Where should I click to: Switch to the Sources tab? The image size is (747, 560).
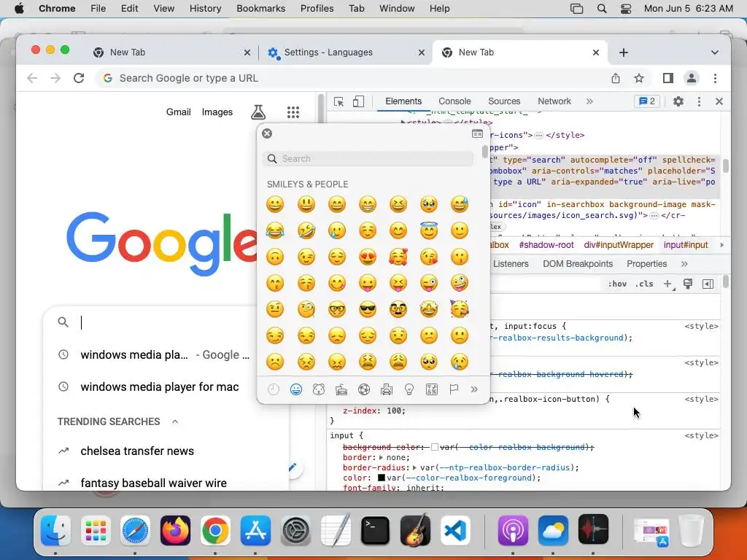click(x=504, y=101)
